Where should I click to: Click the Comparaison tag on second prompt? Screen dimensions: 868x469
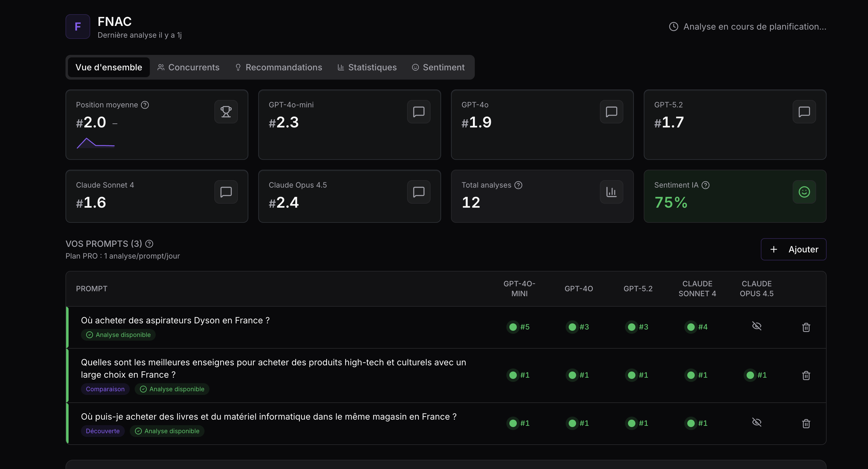click(x=105, y=389)
